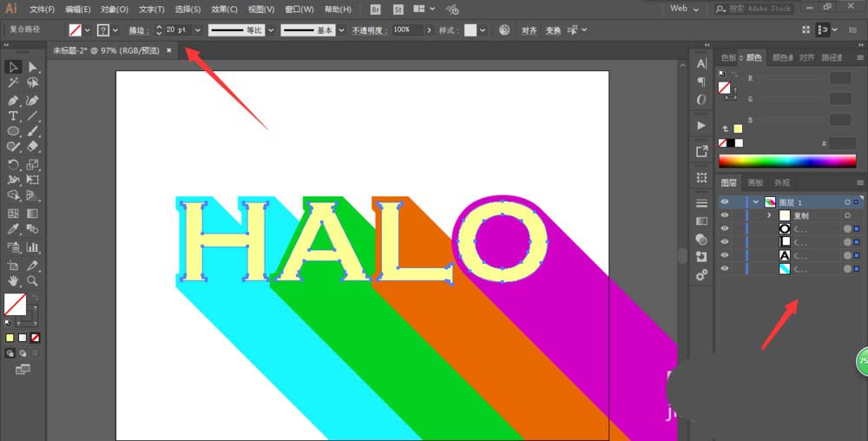Open the Character panel icon in dock
The height and width of the screenshot is (441, 868).
701,63
